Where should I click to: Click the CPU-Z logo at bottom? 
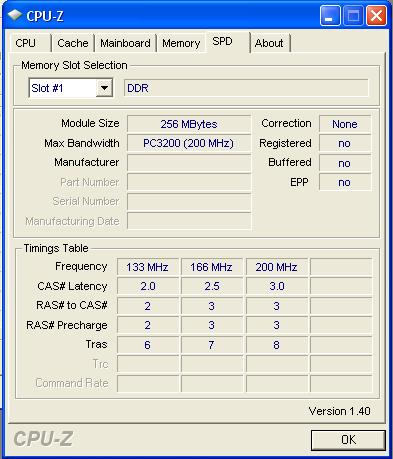(x=43, y=439)
